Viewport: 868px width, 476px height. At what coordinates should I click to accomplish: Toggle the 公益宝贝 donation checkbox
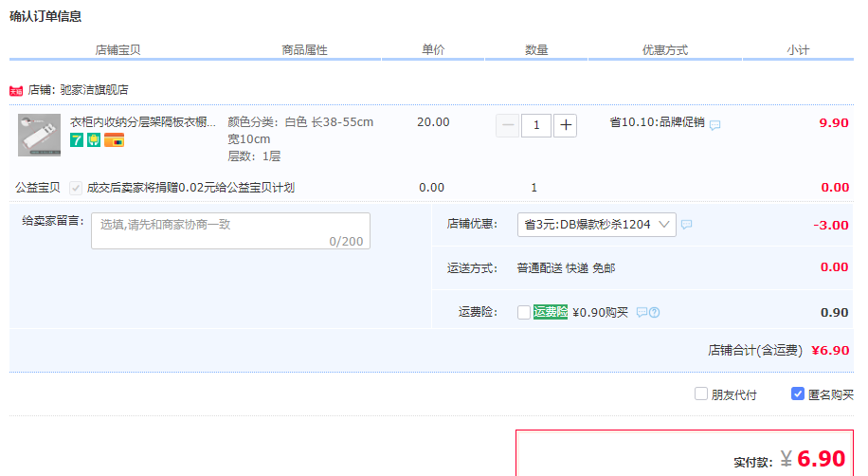[x=76, y=188]
